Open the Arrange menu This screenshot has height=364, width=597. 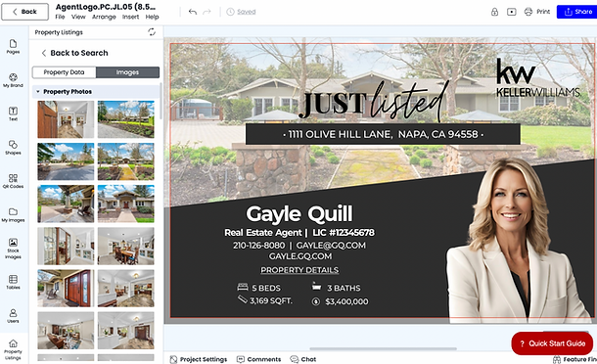click(104, 17)
